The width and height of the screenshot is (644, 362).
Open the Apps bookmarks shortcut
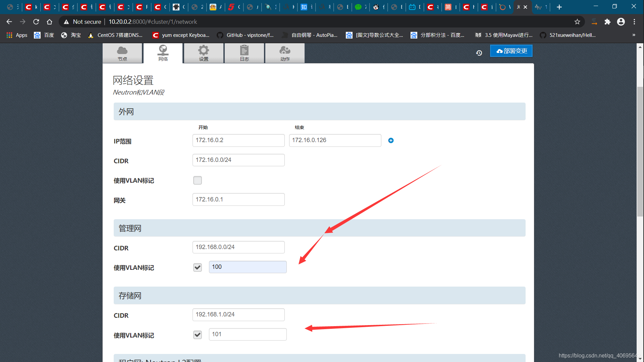pos(17,35)
